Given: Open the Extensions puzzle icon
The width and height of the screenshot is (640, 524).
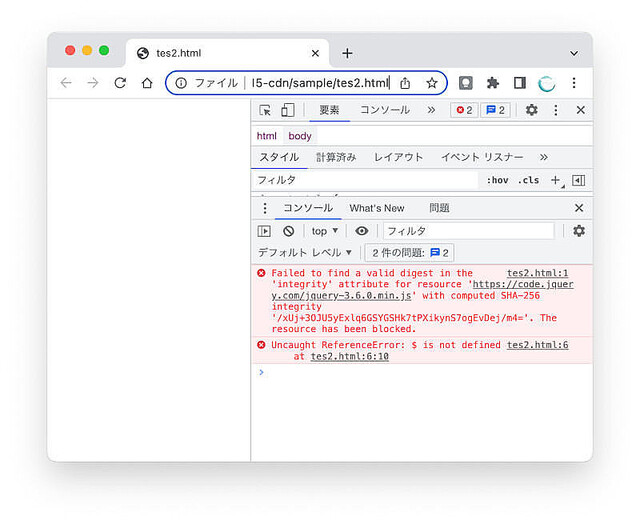Looking at the screenshot, I should (x=493, y=83).
